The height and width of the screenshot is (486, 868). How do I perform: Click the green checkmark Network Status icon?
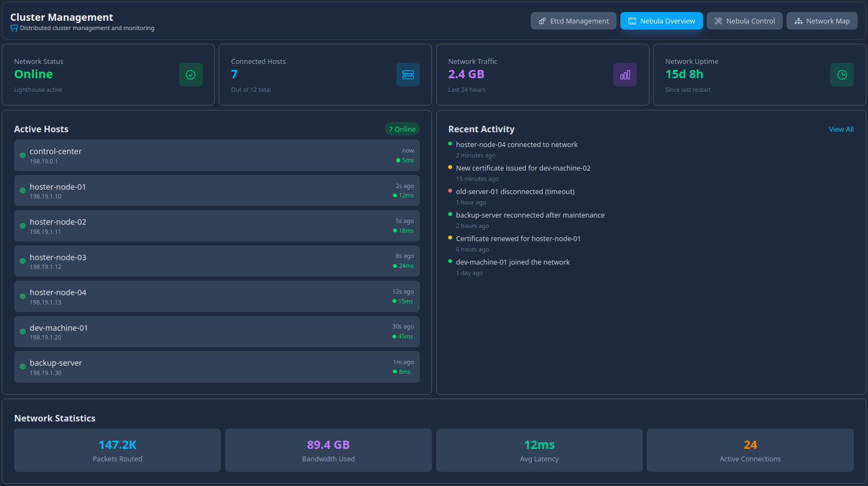point(191,75)
